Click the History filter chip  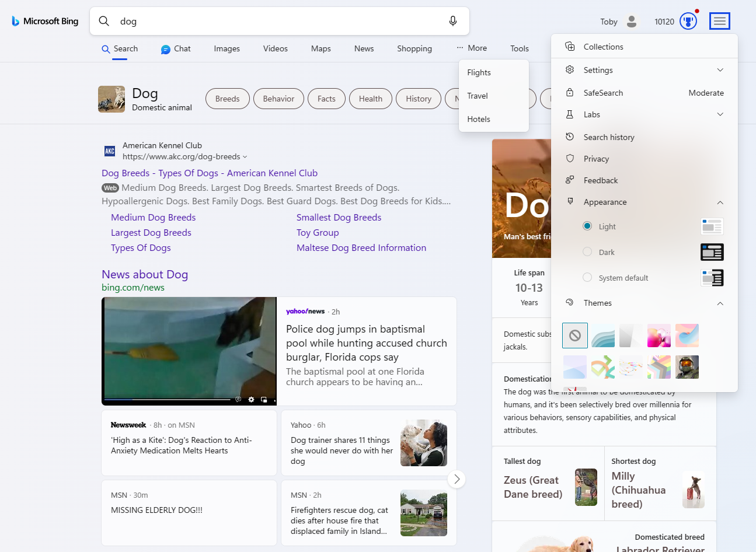(419, 99)
